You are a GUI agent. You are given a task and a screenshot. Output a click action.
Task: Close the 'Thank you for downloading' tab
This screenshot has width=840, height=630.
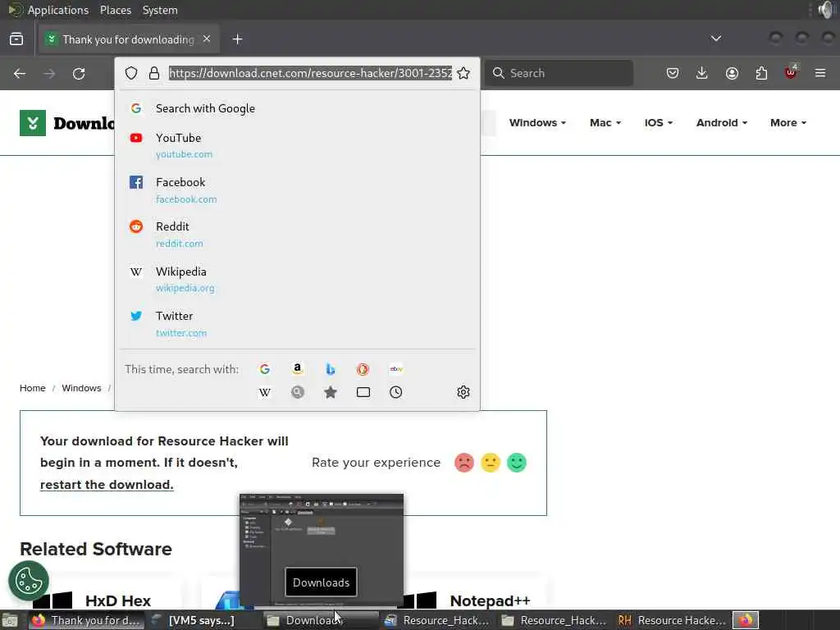[x=207, y=39]
